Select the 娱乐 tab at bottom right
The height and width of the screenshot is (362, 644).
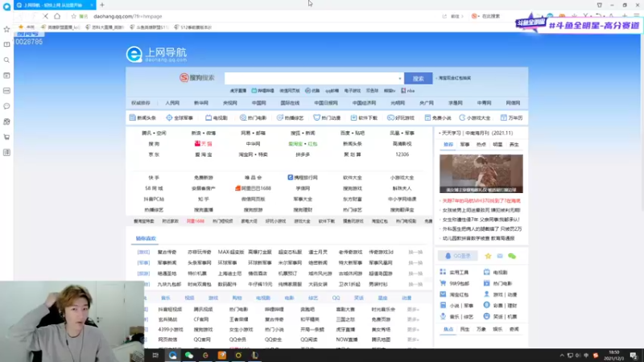click(497, 329)
